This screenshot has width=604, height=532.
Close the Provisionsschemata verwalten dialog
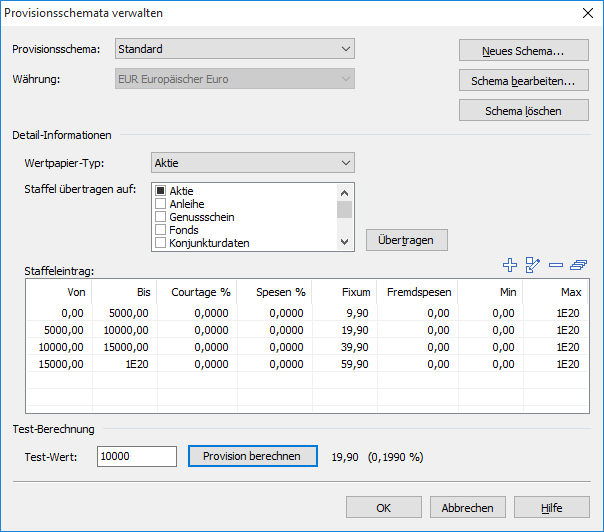[x=586, y=13]
